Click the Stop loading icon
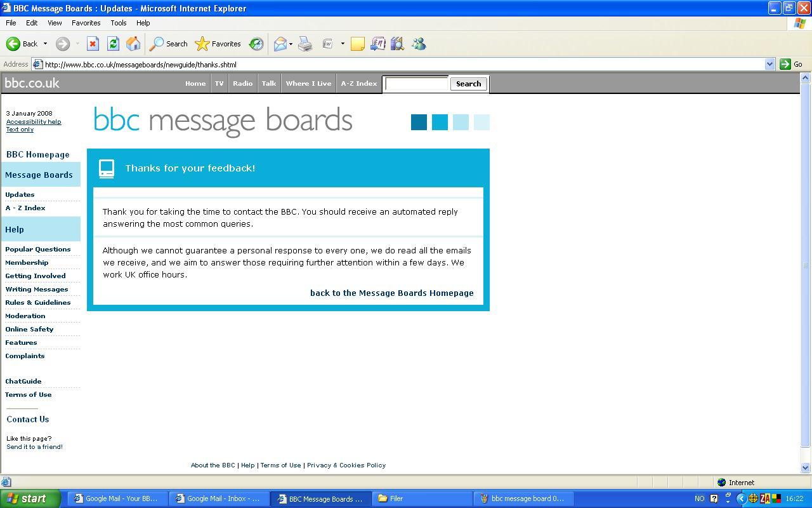The height and width of the screenshot is (508, 812). click(x=93, y=44)
